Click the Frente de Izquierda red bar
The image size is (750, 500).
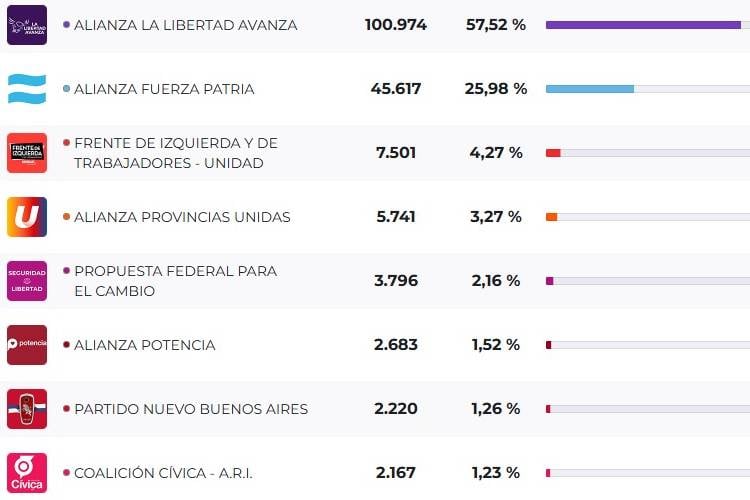point(553,153)
